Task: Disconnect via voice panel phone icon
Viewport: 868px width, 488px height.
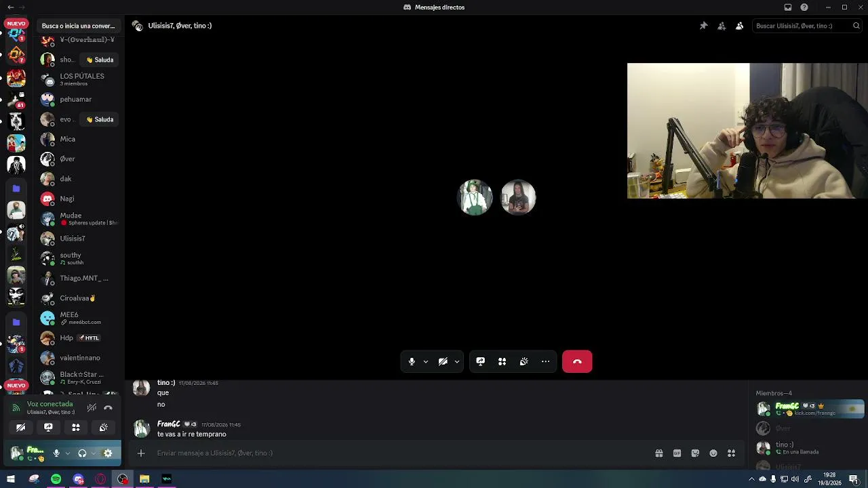Action: (108, 407)
